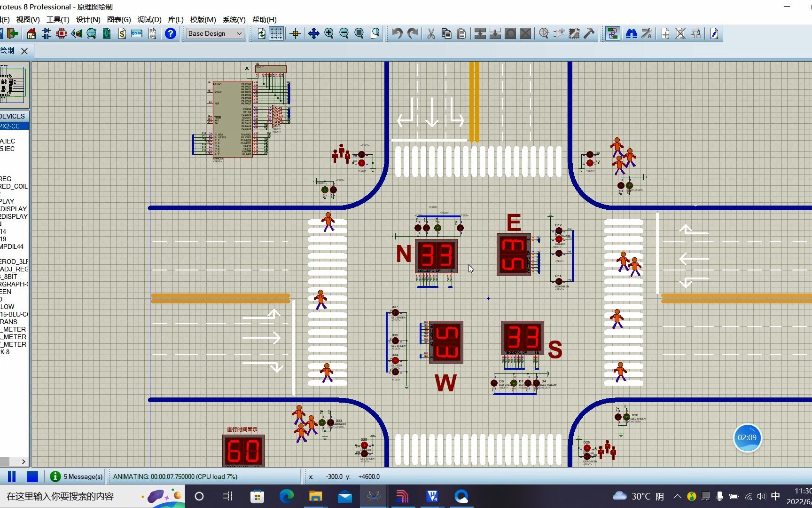This screenshot has width=812, height=508.
Task: Zoom to view entire sheet
Action: point(359,33)
